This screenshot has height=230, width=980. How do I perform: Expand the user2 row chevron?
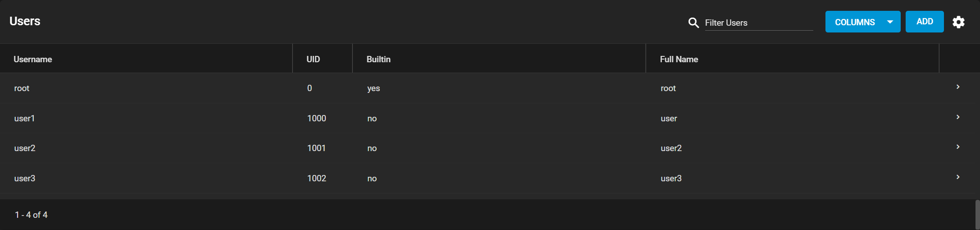click(x=958, y=147)
